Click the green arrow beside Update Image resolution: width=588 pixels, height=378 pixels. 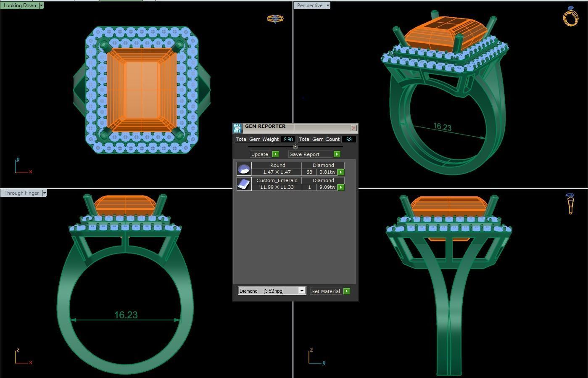[276, 154]
